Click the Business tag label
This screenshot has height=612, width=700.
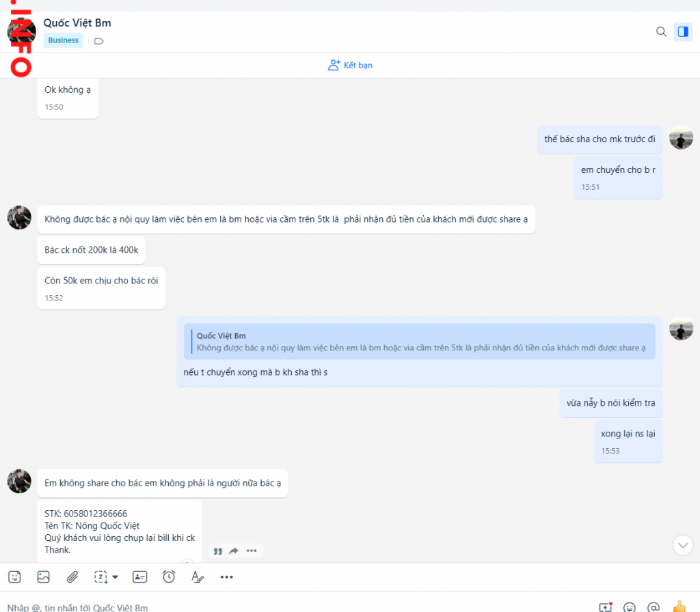[x=64, y=40]
